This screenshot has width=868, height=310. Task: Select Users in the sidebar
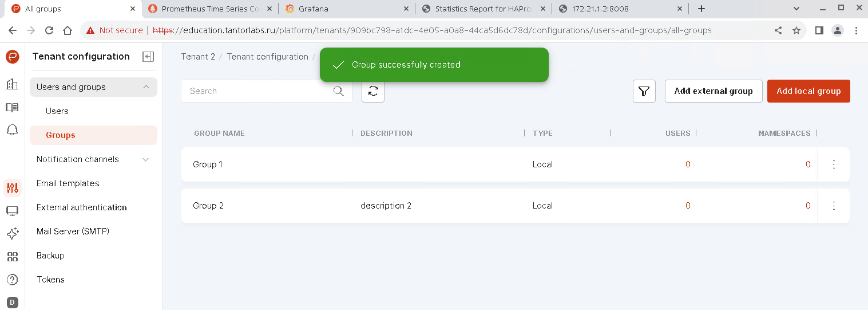(x=57, y=111)
